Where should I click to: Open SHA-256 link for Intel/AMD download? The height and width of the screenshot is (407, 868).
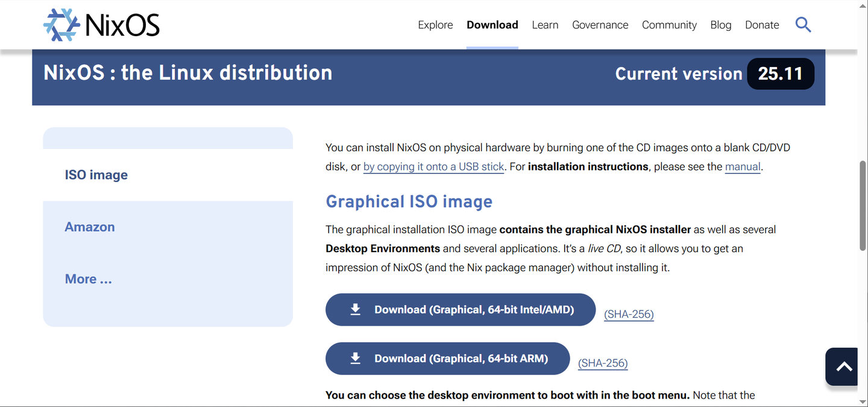tap(629, 314)
